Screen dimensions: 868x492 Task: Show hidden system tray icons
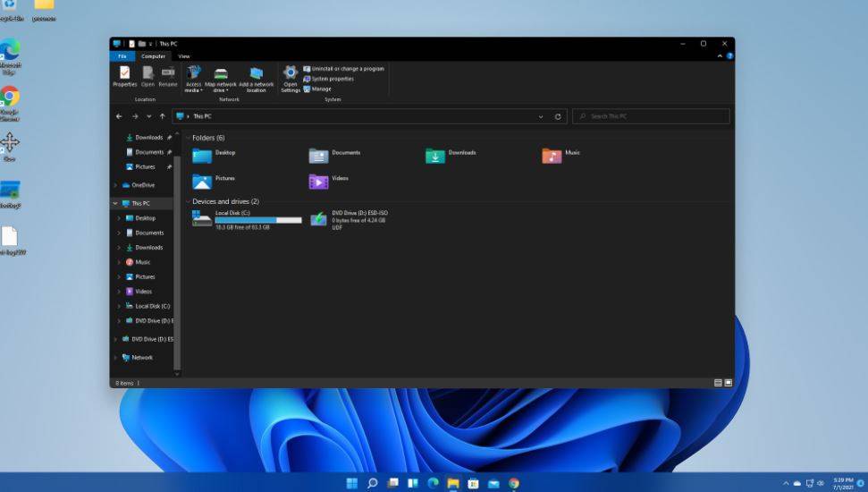pyautogui.click(x=786, y=483)
